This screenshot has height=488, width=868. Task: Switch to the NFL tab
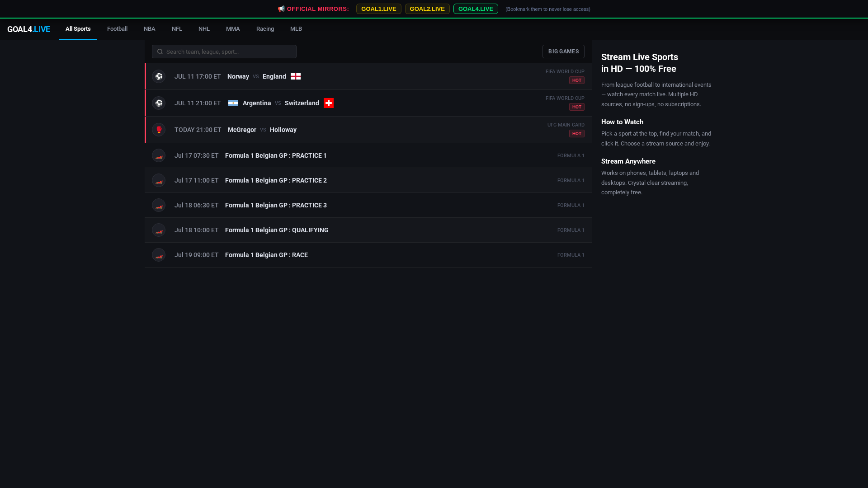coord(177,29)
